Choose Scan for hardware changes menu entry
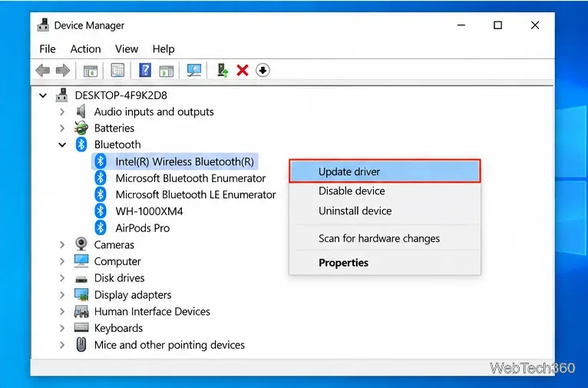The width and height of the screenshot is (588, 388). [x=385, y=238]
